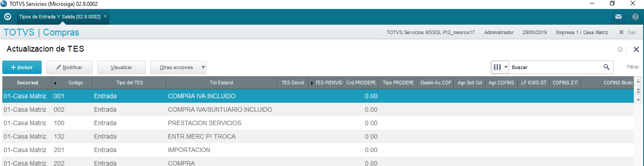
Task: Click the COFINS Z.F. column header
Action: point(566,83)
